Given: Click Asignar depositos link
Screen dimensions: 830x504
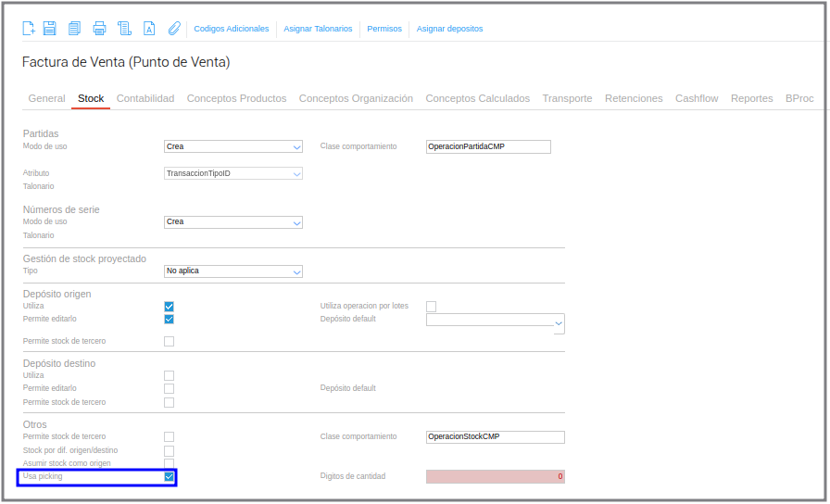Looking at the screenshot, I should (449, 29).
